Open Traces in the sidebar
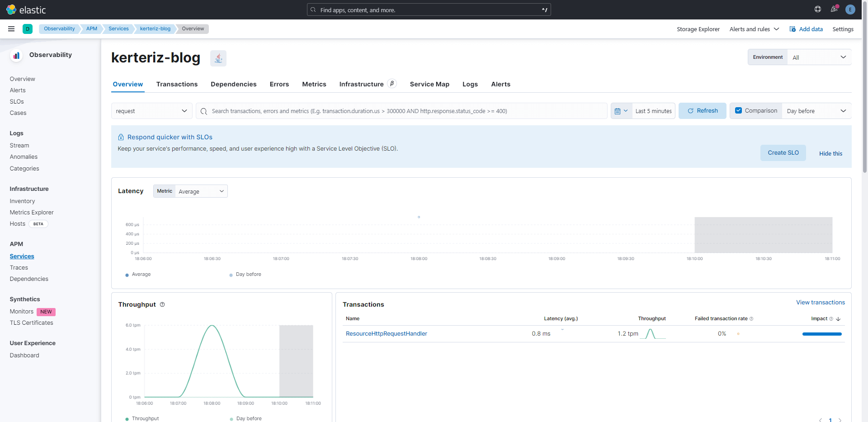Screen dimensions: 868x422 19,268
